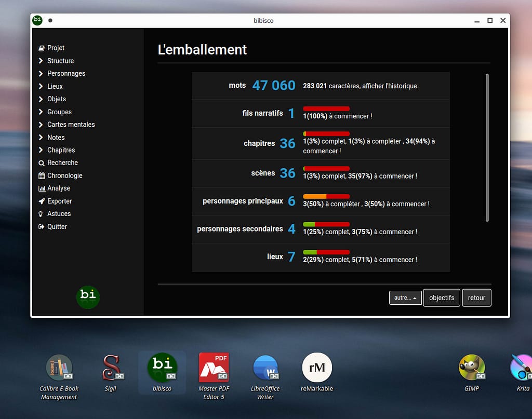Click the lightbulb icon for Astuces
Image resolution: width=532 pixels, height=419 pixels.
tap(42, 214)
